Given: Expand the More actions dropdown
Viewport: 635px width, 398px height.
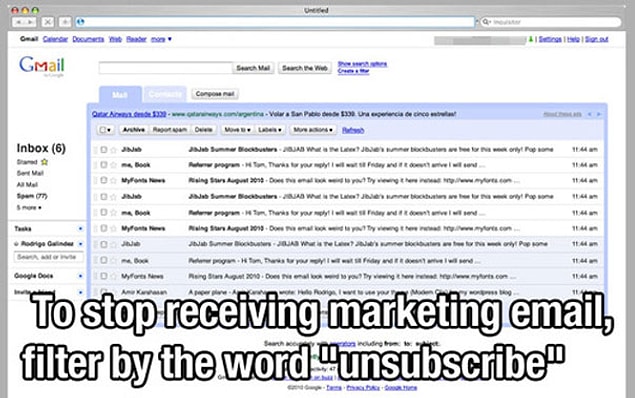Looking at the screenshot, I should click(x=313, y=130).
